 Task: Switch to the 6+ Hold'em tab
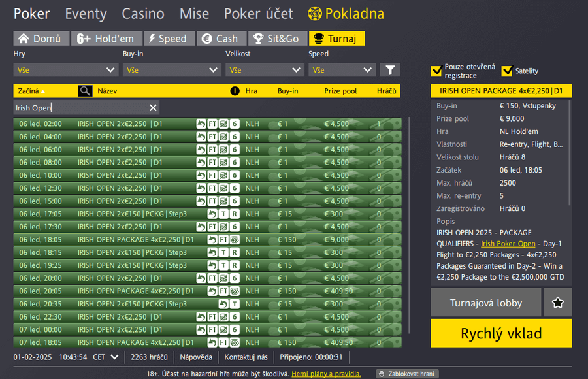point(106,39)
